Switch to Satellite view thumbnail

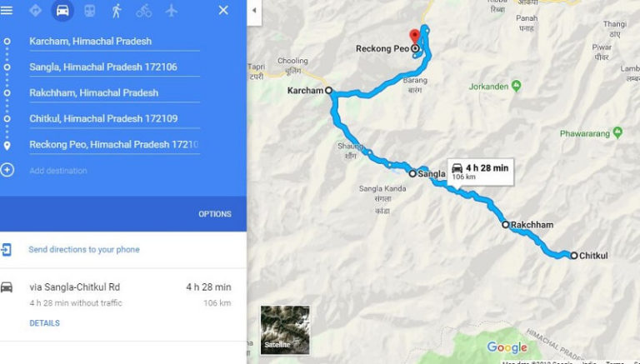(285, 330)
